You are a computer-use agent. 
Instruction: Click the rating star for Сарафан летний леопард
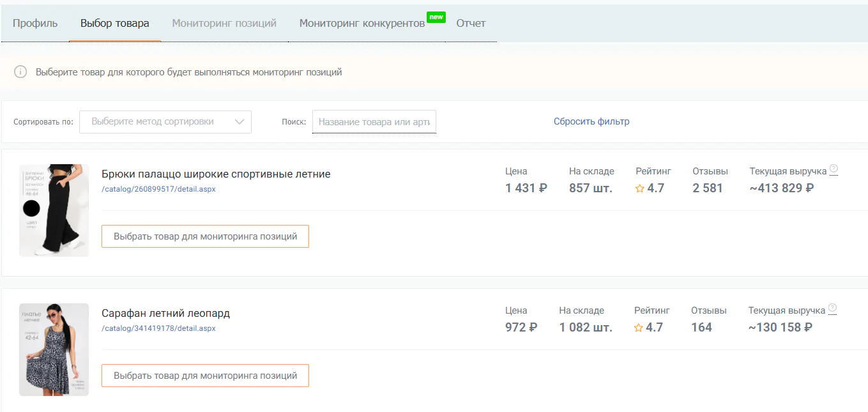pos(639,328)
